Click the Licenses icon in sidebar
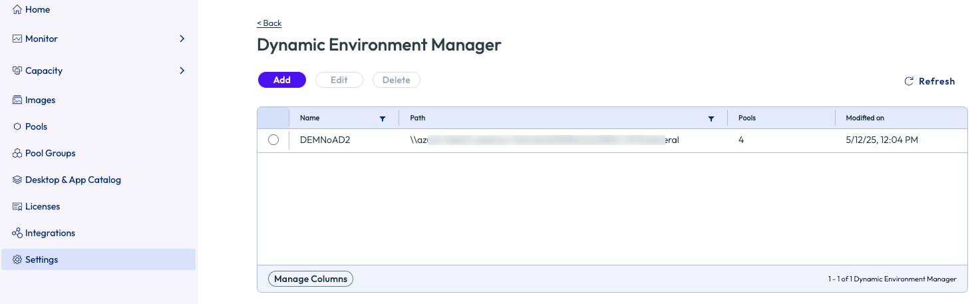Screen dimensions: 980x304 click(17, 206)
